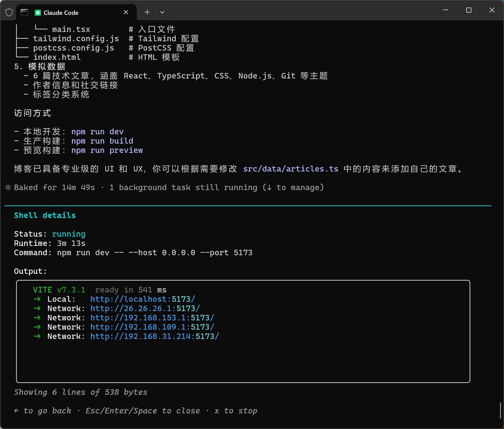This screenshot has height=429, width=504.
Task: Click the npm run dev command text
Action: [x=97, y=132]
